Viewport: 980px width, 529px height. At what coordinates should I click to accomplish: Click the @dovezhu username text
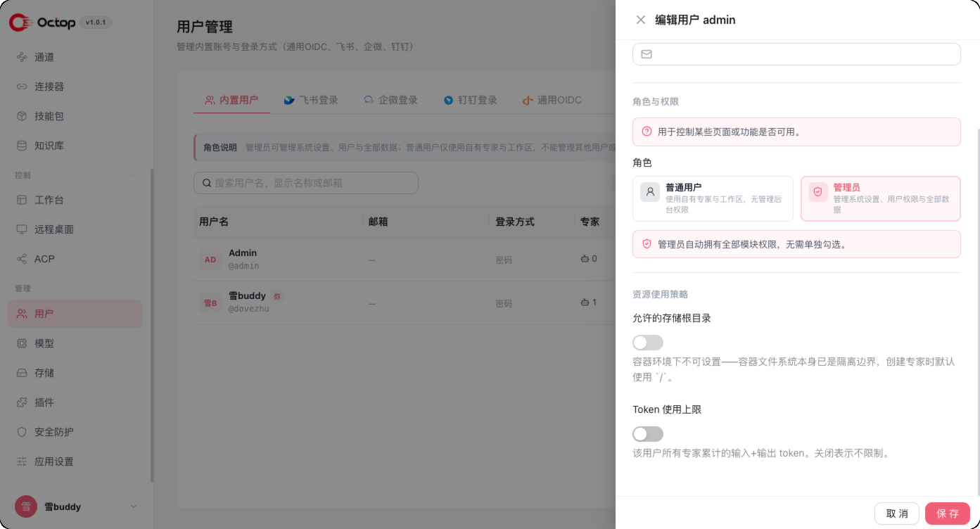(x=249, y=309)
